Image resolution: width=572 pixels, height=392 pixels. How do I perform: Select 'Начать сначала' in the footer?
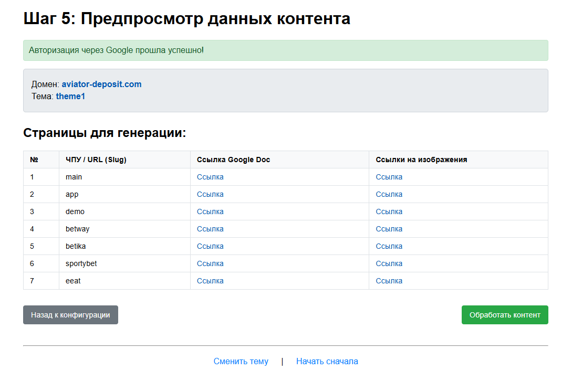[327, 361]
